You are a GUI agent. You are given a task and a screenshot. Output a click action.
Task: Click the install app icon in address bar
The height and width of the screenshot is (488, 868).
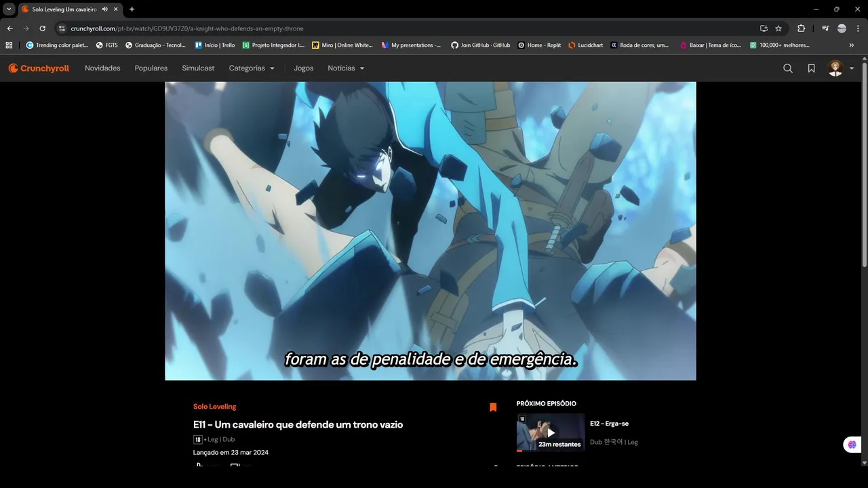click(764, 28)
